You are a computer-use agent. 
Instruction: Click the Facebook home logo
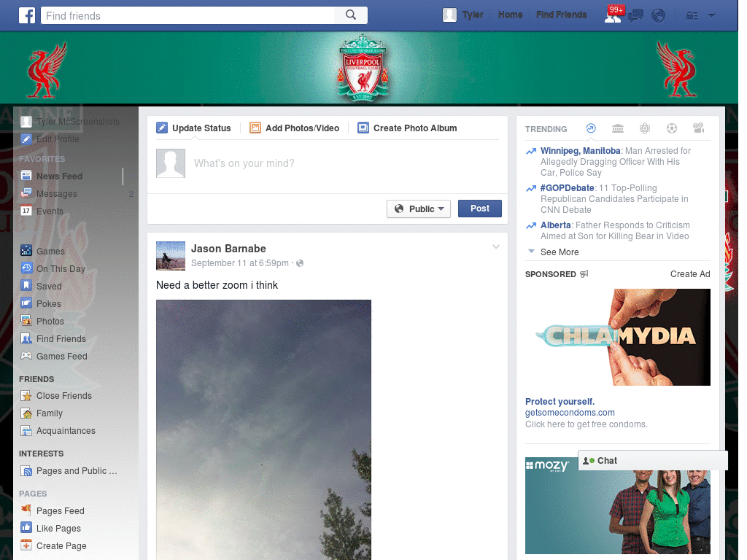[x=26, y=15]
